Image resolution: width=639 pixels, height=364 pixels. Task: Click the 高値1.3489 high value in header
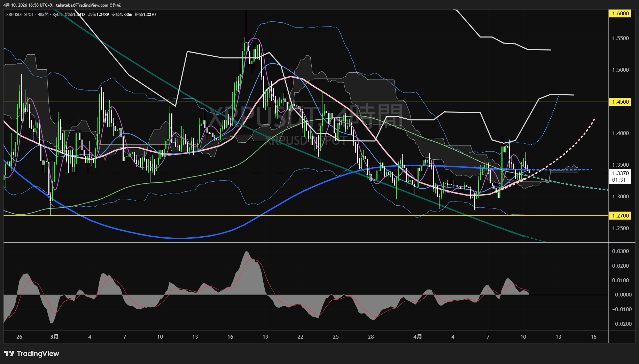(99, 15)
